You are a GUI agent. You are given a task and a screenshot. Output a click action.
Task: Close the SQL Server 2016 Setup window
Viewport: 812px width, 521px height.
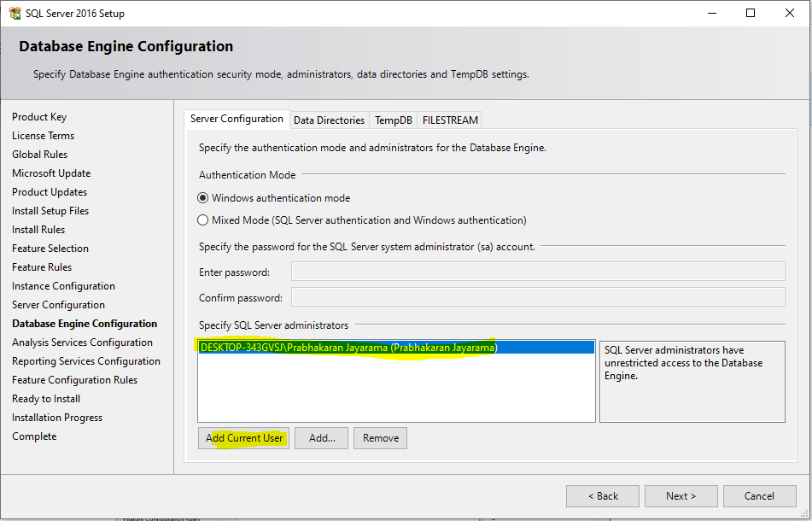[790, 13]
